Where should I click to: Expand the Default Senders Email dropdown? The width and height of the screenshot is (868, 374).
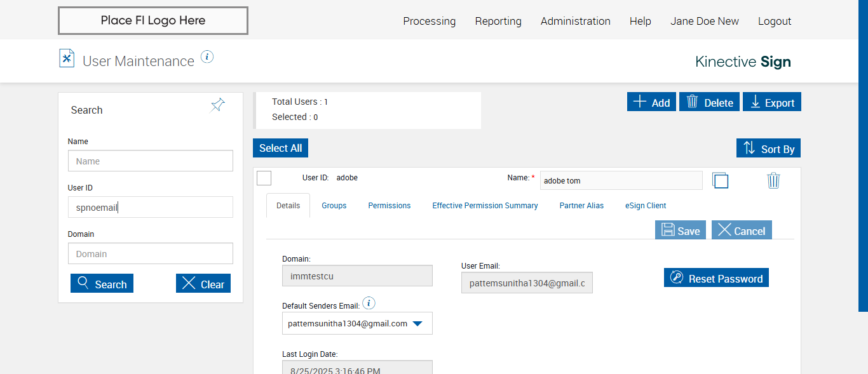[417, 324]
